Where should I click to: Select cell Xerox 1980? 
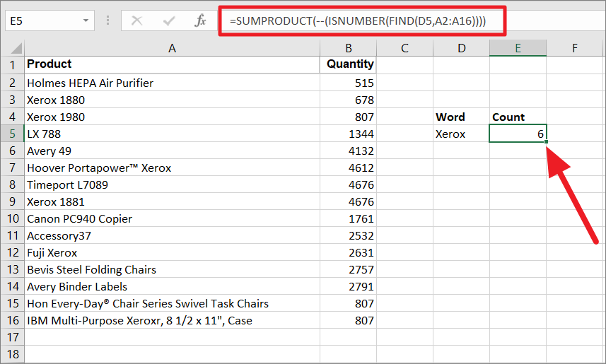tap(172, 117)
